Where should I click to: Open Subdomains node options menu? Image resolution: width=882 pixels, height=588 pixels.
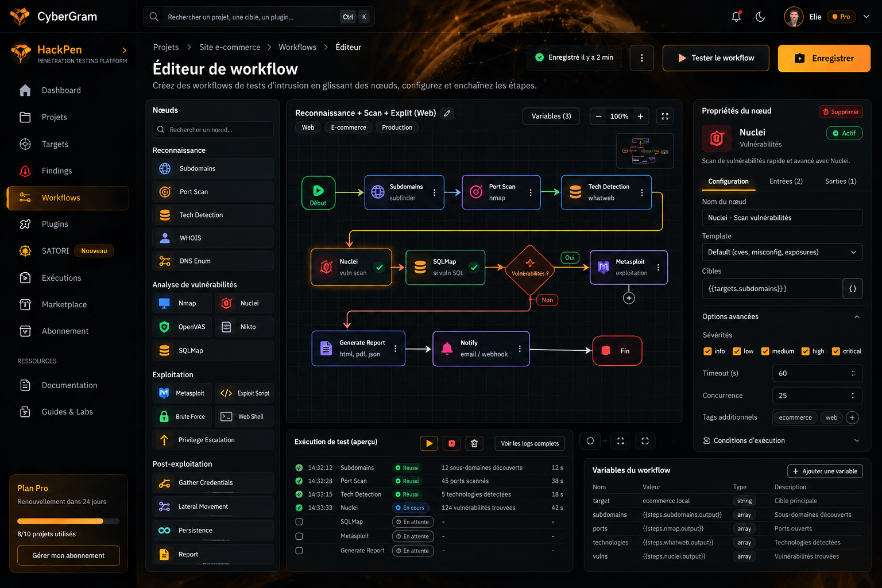click(434, 192)
